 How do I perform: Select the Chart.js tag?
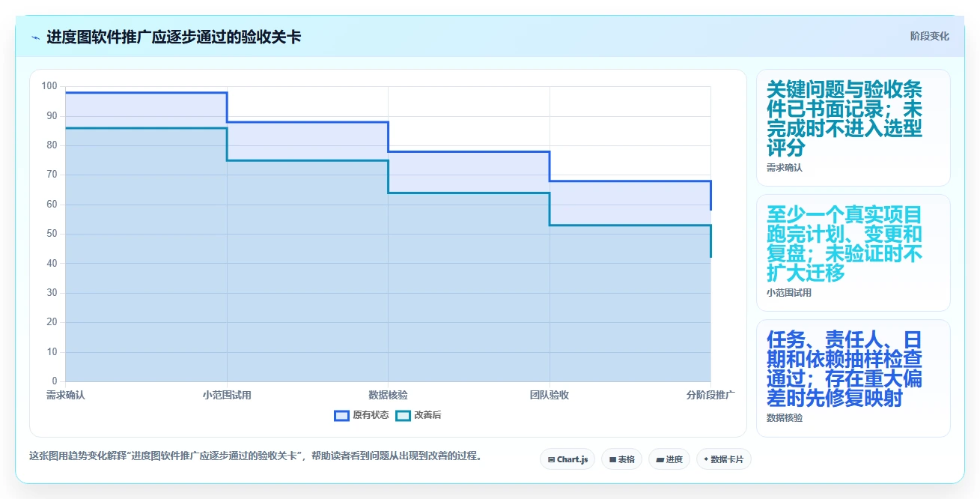pyautogui.click(x=567, y=459)
